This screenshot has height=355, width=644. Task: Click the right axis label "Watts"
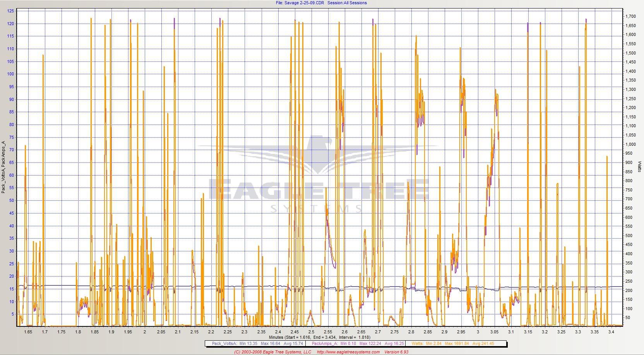640,167
